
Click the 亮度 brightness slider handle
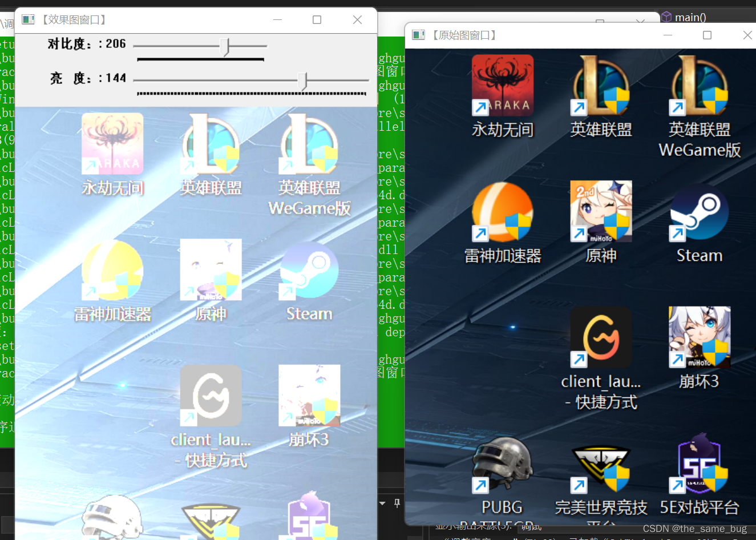click(302, 81)
